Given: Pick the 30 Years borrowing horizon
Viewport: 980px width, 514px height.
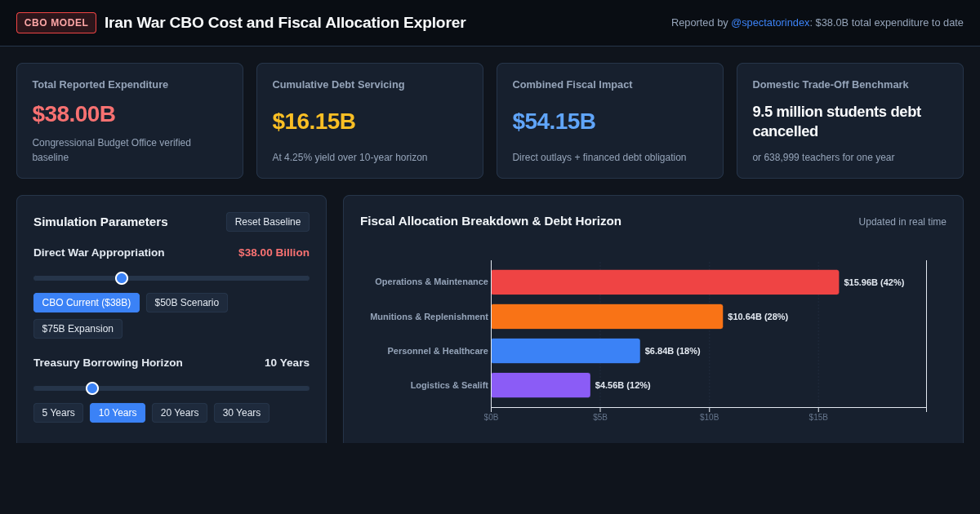Looking at the screenshot, I should (x=242, y=413).
